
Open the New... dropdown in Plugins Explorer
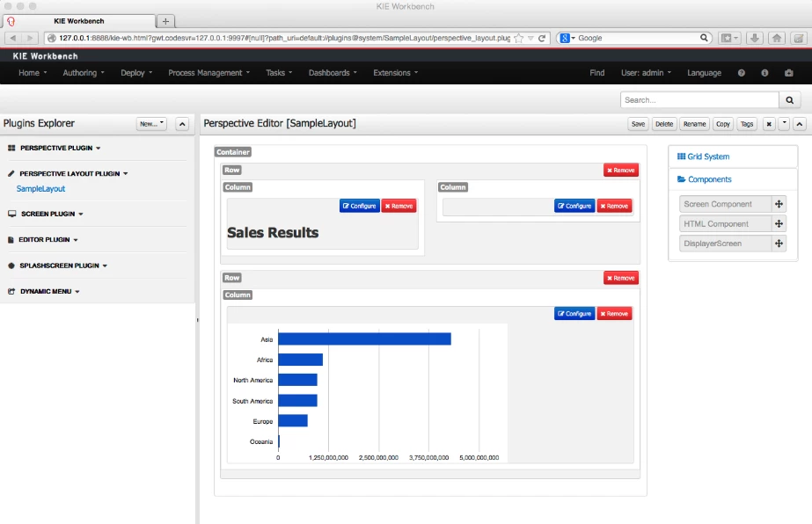pyautogui.click(x=151, y=124)
